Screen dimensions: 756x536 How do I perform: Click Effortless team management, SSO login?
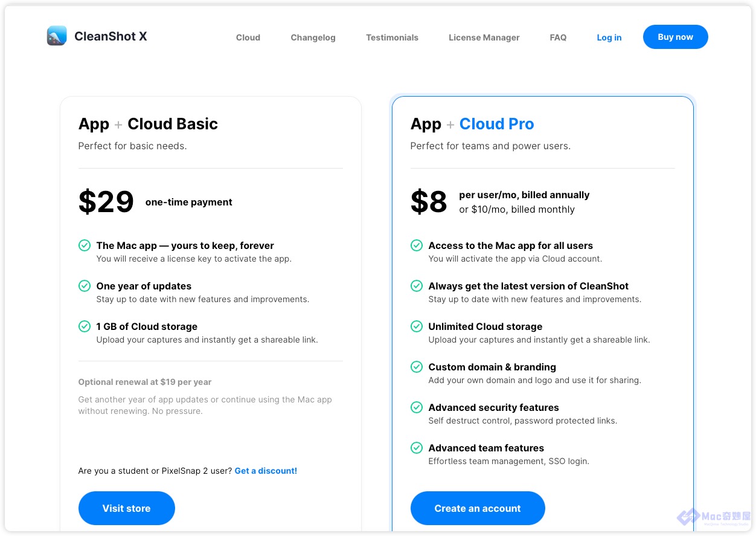tap(508, 461)
